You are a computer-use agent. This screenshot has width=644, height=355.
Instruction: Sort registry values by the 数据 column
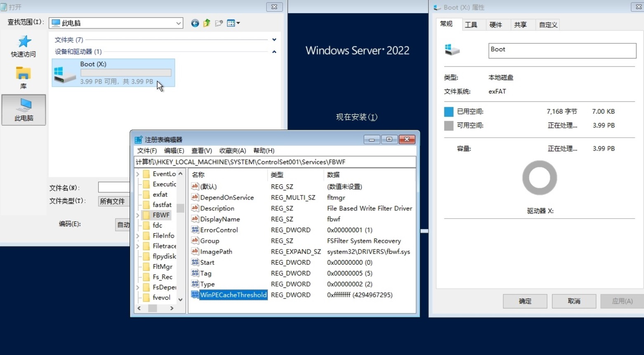[369, 175]
